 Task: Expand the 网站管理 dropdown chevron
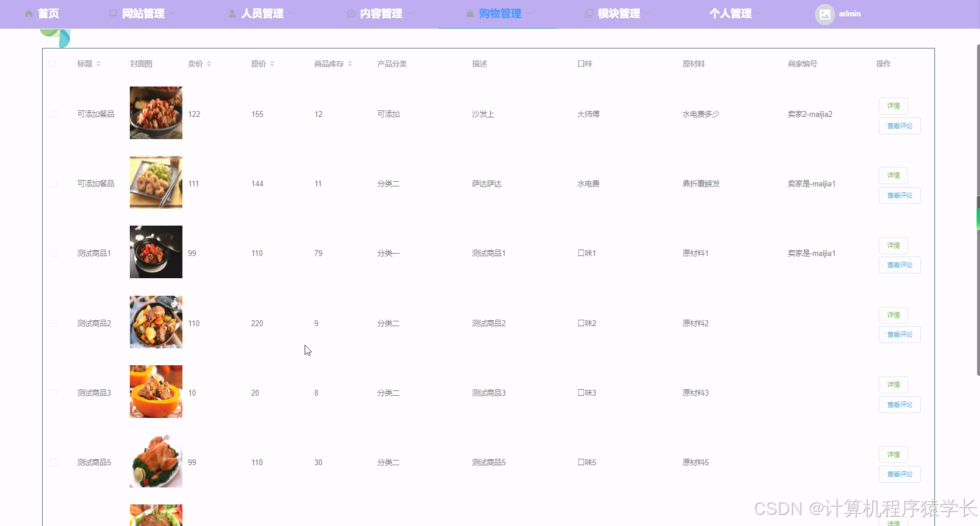[172, 13]
